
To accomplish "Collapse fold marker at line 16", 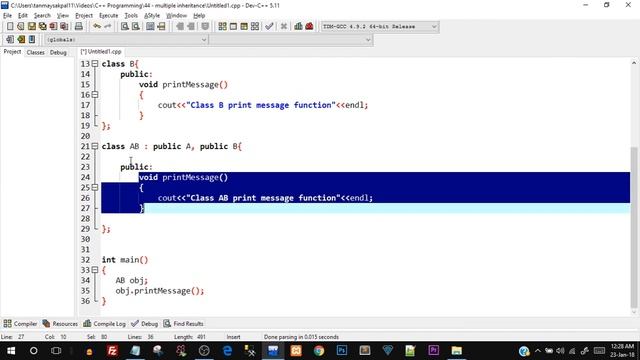I will point(95,95).
